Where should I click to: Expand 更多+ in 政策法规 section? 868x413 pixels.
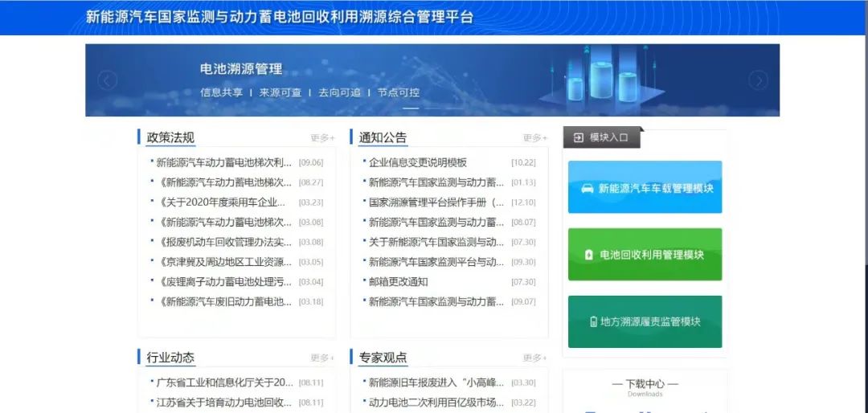[322, 138]
